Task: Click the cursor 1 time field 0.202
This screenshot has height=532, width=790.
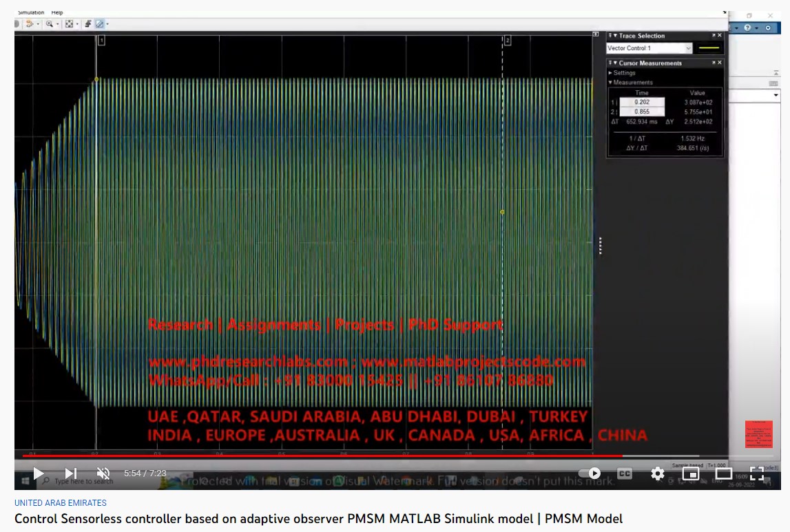Action: pyautogui.click(x=642, y=102)
